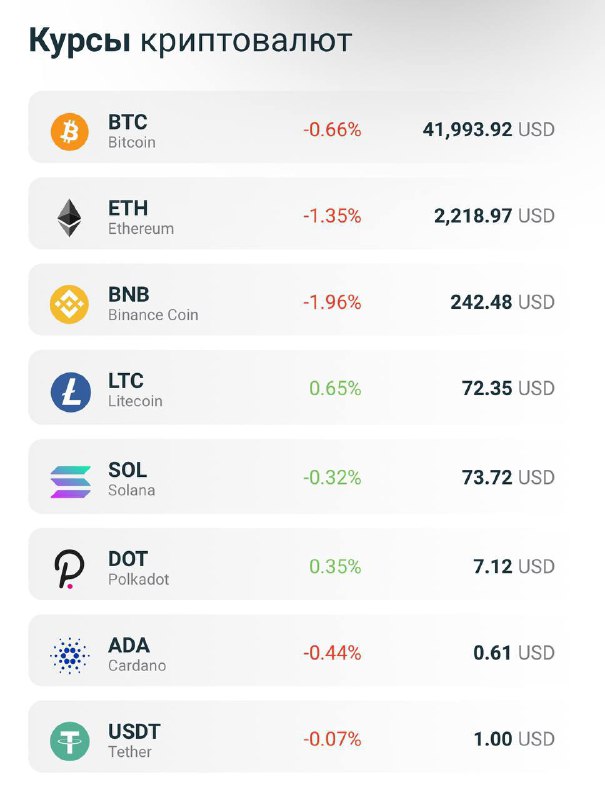Click the 2,218.97 USD Ethereum price
This screenshot has width=605, height=800.
coord(494,216)
